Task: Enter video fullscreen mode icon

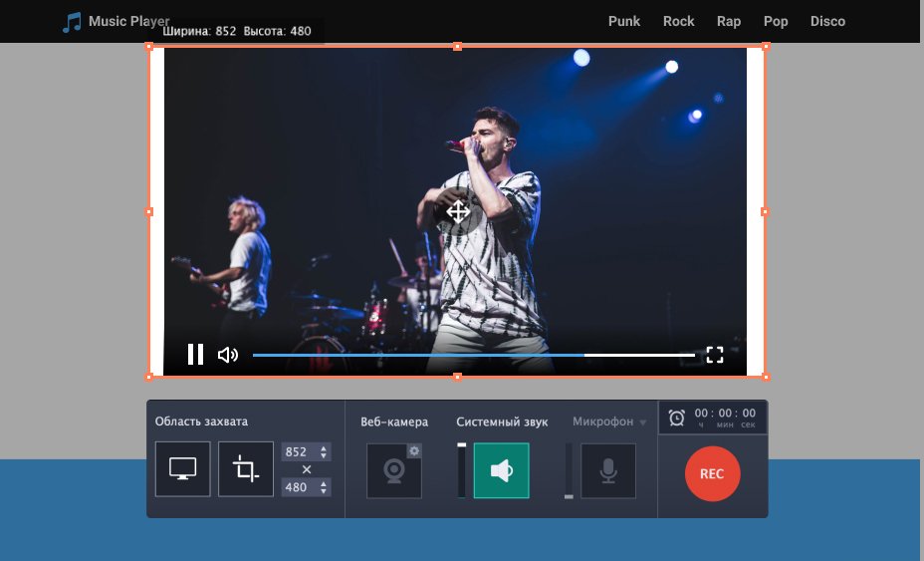Action: 715,355
